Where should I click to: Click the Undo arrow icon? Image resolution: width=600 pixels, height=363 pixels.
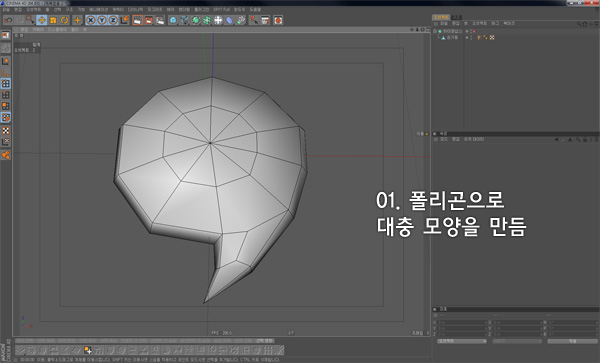click(x=8, y=20)
